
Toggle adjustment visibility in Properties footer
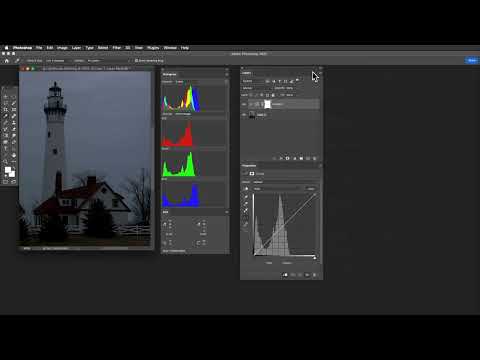pyautogui.click(x=307, y=275)
